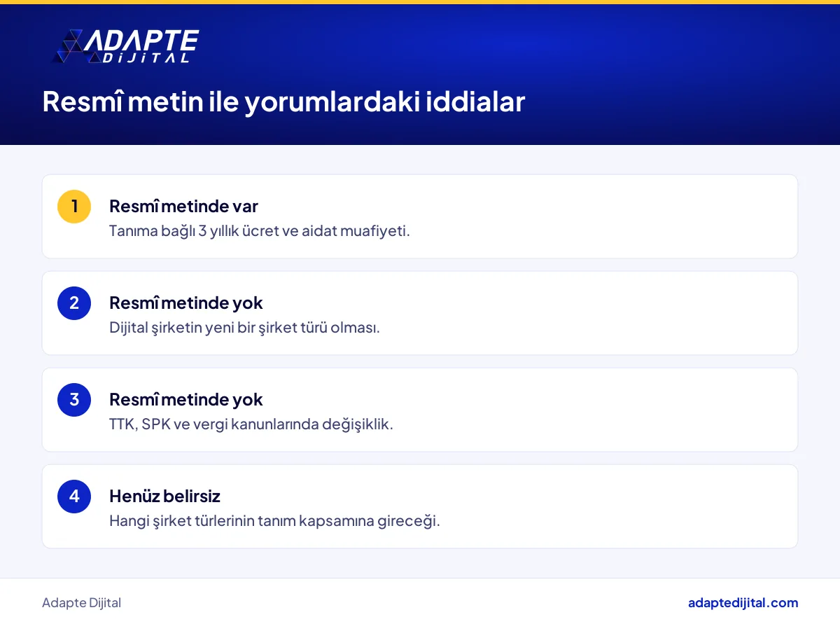This screenshot has width=840, height=638.
Task: Click 'Resmî metinde yok' title in card 2
Action: [186, 303]
